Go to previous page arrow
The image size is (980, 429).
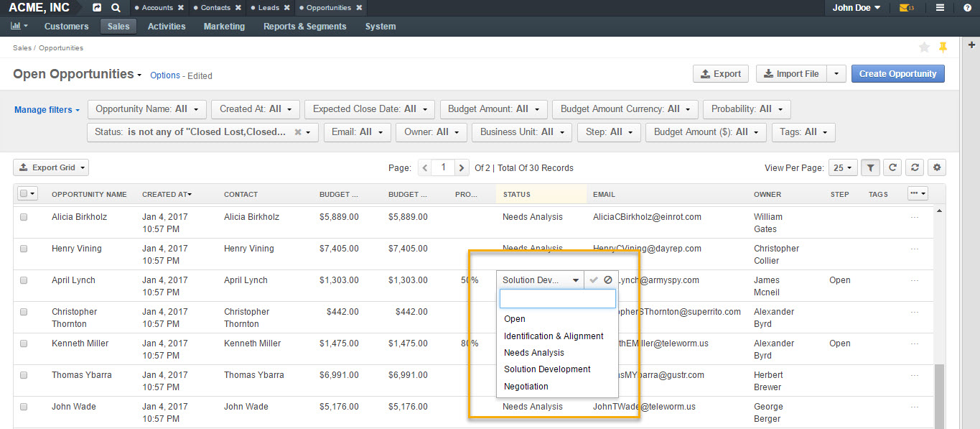pyautogui.click(x=425, y=167)
